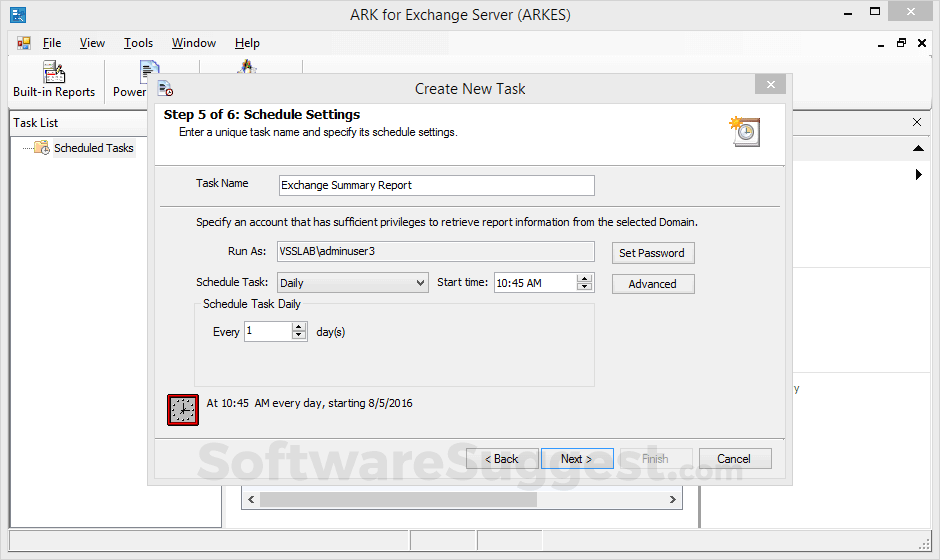940x560 pixels.
Task: Increase start time with up spinner
Action: (585, 279)
